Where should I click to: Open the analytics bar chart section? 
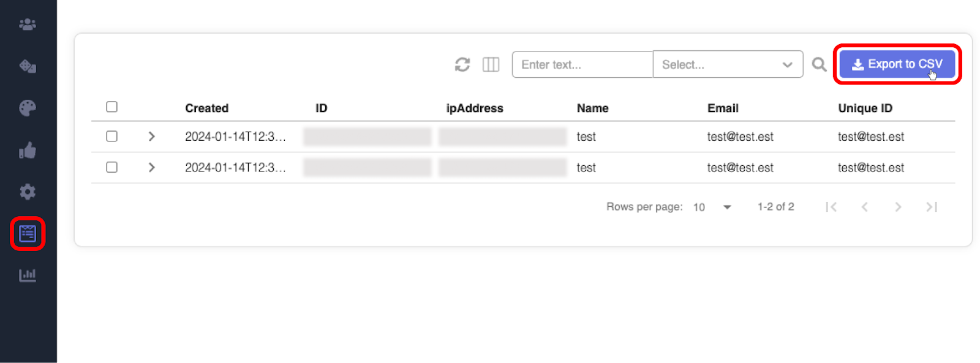click(27, 275)
